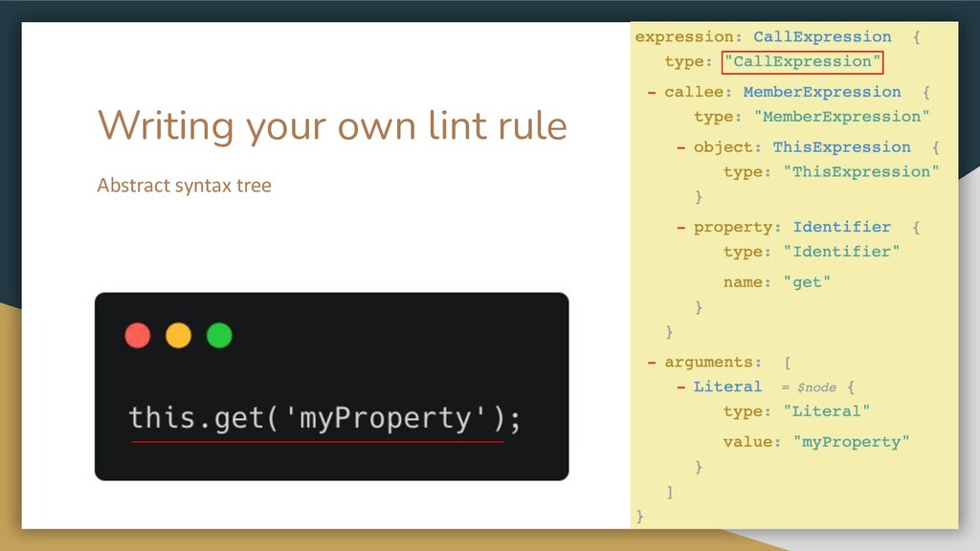Click the this.get('myProperty'); code line

[x=324, y=418]
